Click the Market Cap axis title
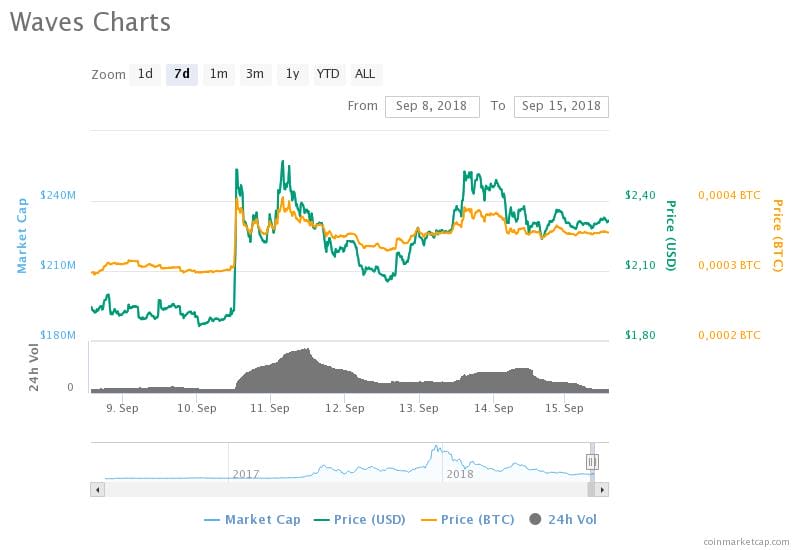This screenshot has height=550, width=800. pos(22,236)
